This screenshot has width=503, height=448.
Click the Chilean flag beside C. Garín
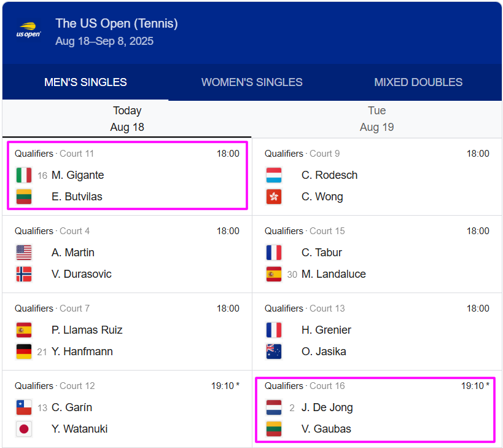24,407
